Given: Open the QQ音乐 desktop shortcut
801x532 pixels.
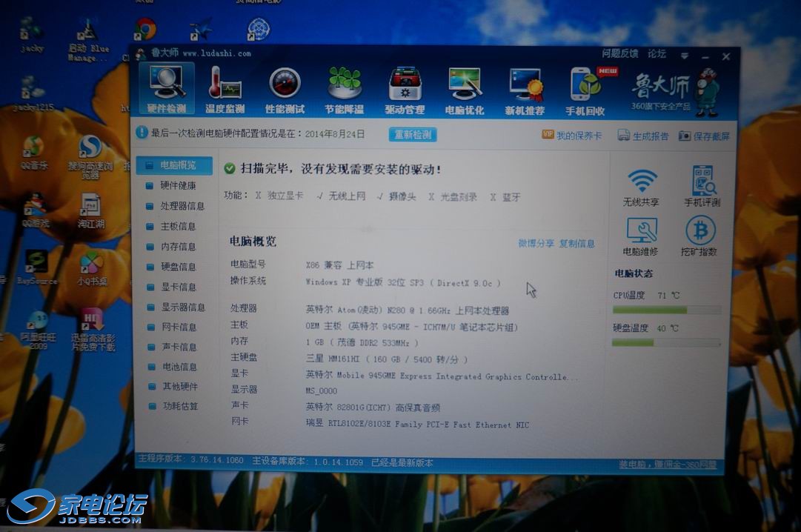Looking at the screenshot, I should click(33, 152).
